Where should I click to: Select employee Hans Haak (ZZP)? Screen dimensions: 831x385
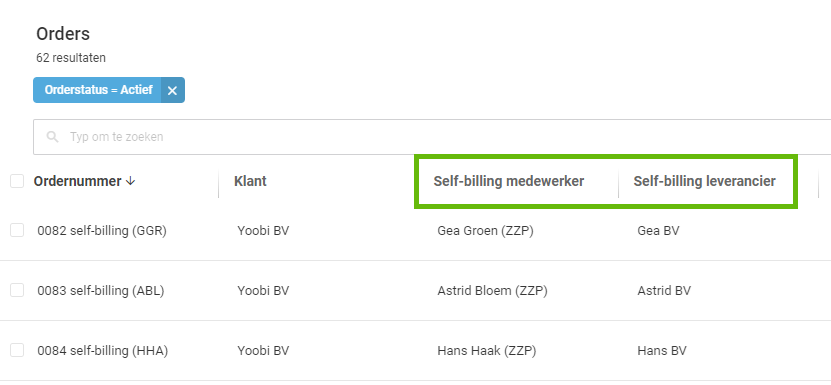pyautogui.click(x=487, y=351)
